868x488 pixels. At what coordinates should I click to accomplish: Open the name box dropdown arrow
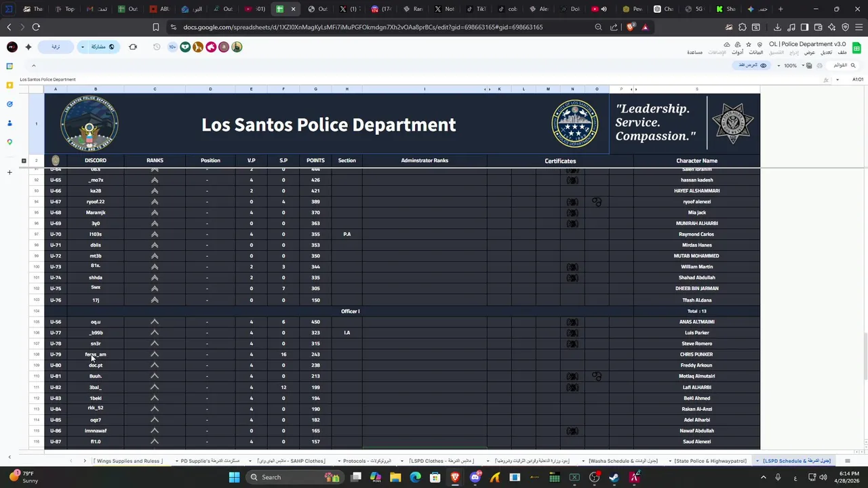point(837,79)
